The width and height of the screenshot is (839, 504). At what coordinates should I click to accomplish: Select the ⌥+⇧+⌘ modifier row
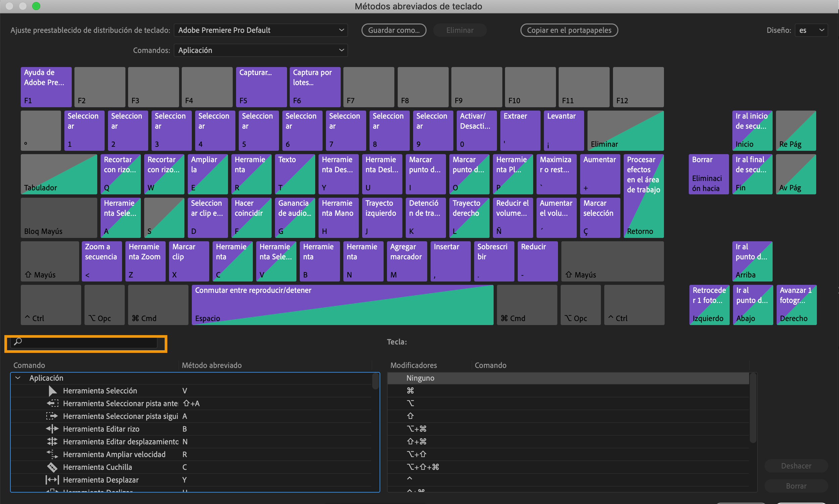click(x=568, y=467)
